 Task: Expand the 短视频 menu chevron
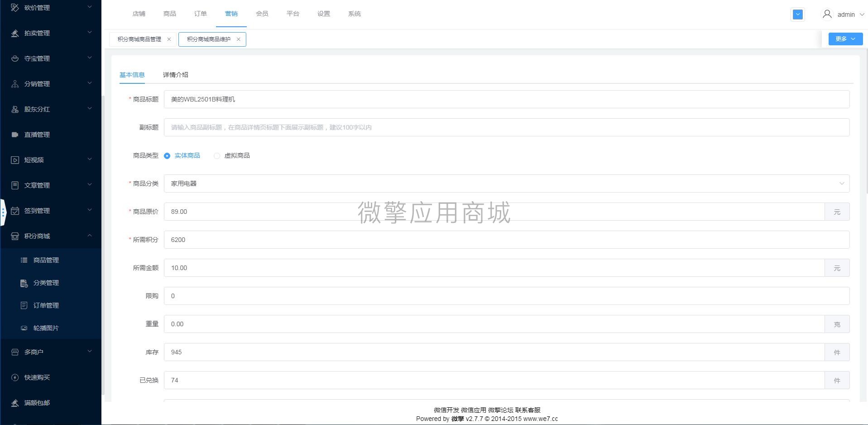[90, 159]
